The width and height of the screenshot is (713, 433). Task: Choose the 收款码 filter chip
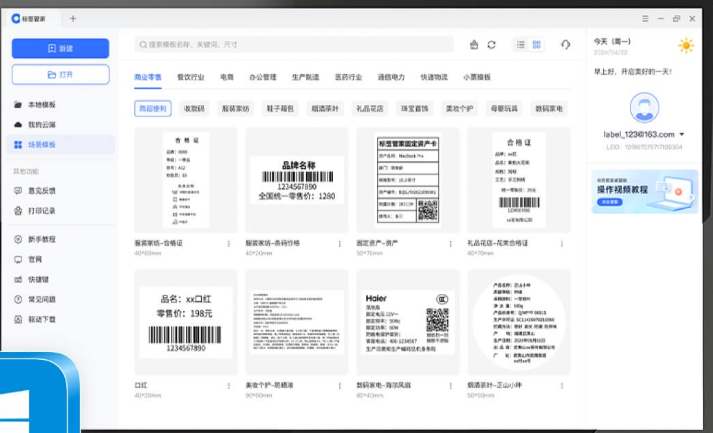click(194, 109)
